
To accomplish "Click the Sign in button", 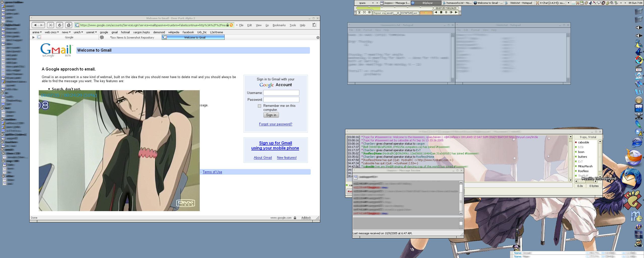I will tap(271, 115).
